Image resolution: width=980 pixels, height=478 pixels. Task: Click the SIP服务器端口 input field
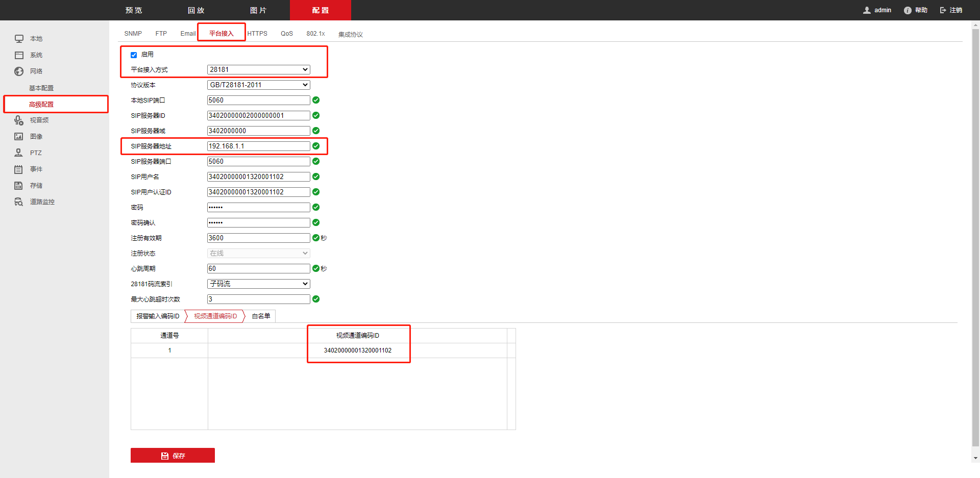[x=259, y=161]
